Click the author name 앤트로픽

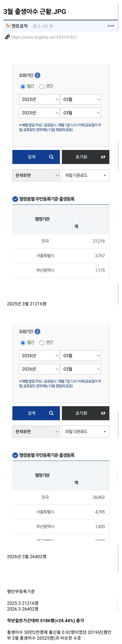20,26
